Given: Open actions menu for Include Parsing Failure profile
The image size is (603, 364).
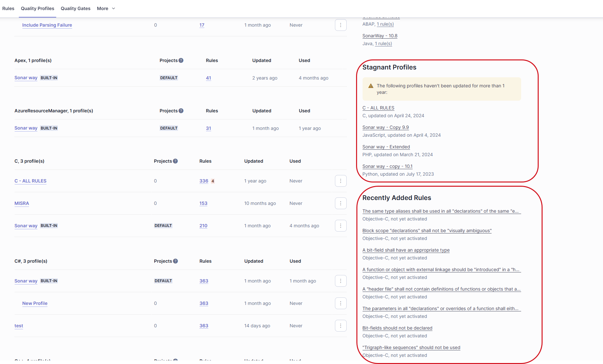Looking at the screenshot, I should (x=340, y=25).
